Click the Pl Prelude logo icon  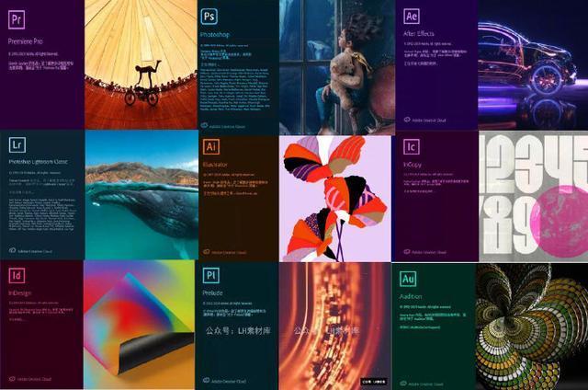click(210, 276)
